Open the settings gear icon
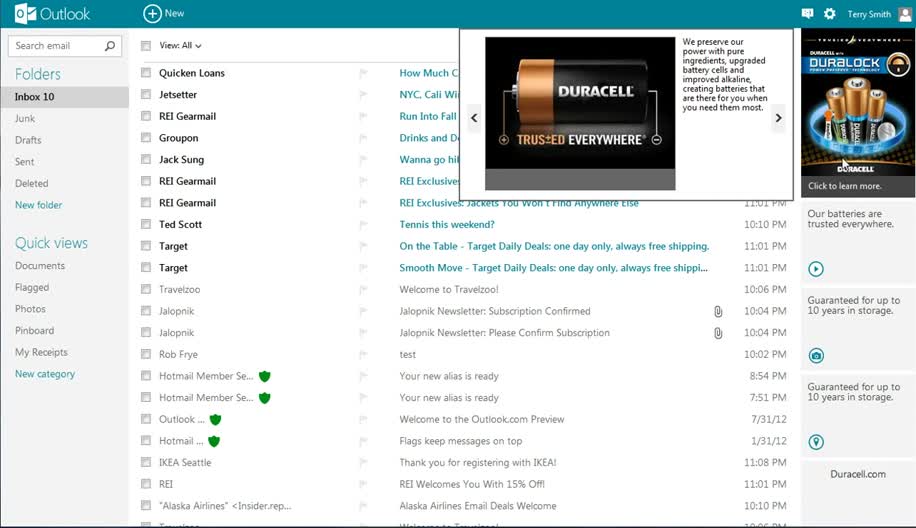Viewport: 916px width, 528px height. click(x=830, y=13)
